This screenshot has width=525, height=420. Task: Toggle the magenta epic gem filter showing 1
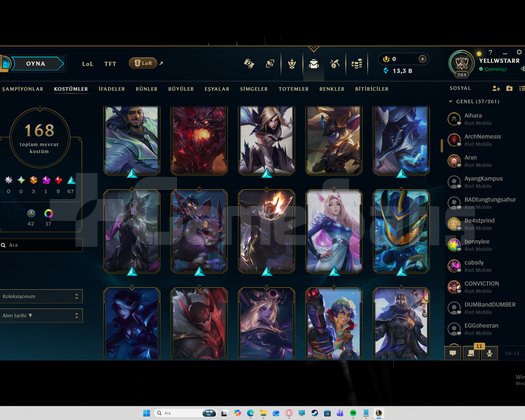coord(46,181)
